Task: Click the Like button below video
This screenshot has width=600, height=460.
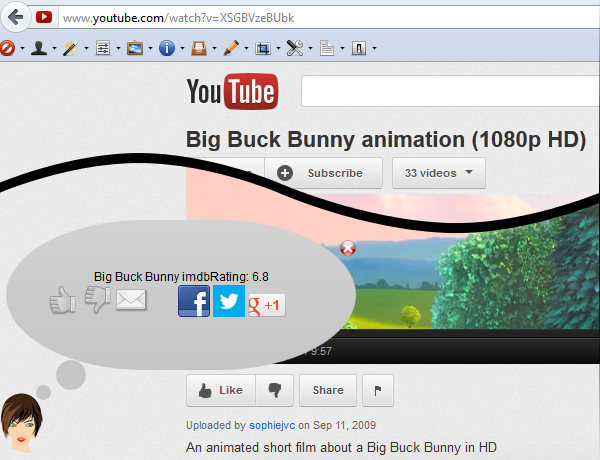Action: [221, 390]
